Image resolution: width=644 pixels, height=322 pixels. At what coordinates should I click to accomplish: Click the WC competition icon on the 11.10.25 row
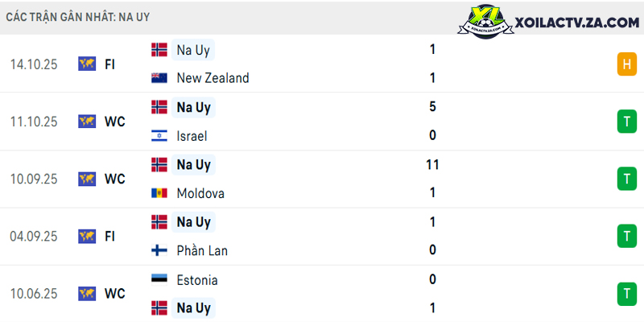pos(87,122)
